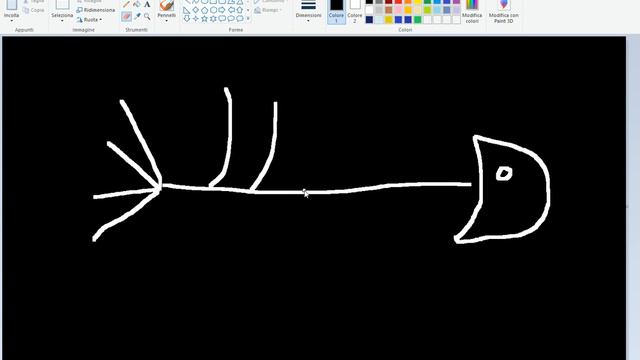Choose the pentagon shape

coord(204,10)
